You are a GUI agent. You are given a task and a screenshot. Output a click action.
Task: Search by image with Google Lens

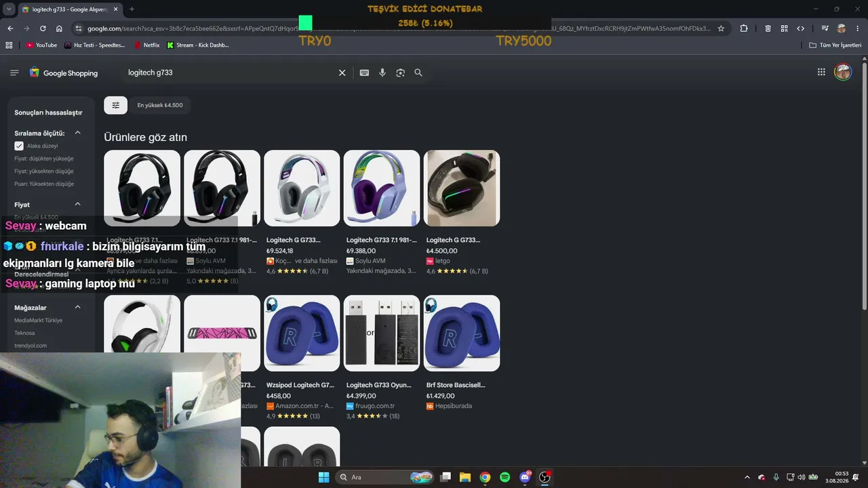pos(400,73)
